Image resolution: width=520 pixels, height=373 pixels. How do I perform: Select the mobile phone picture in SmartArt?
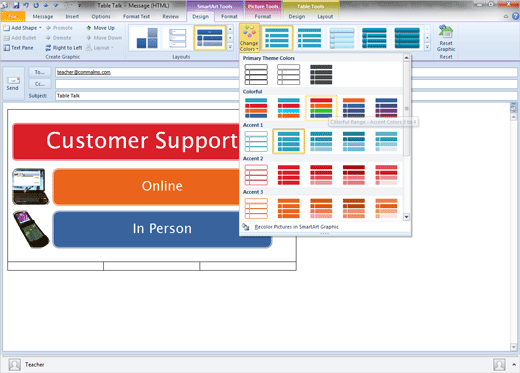pyautogui.click(x=31, y=229)
